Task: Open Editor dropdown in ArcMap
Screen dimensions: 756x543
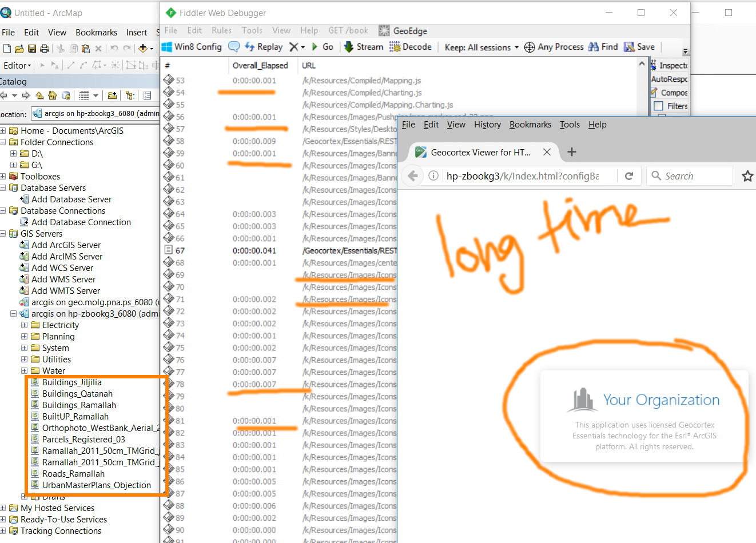Action: pyautogui.click(x=17, y=66)
